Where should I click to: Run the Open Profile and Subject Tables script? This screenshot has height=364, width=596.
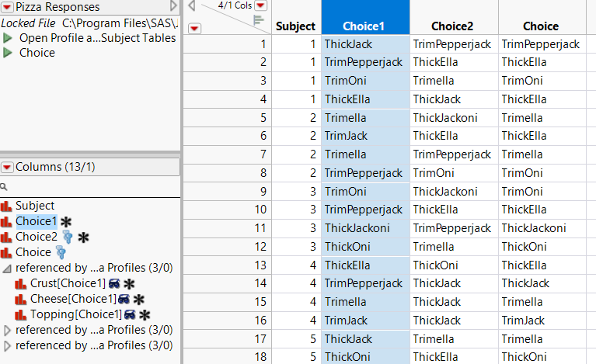8,38
